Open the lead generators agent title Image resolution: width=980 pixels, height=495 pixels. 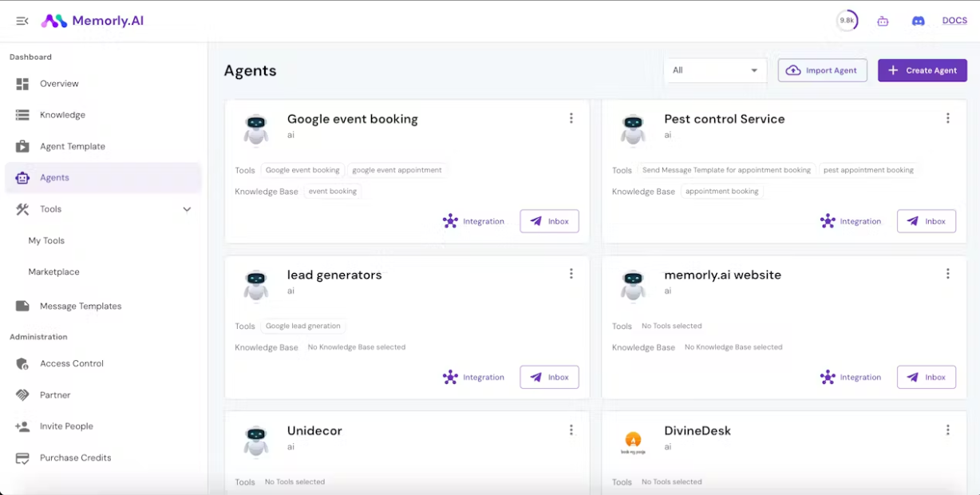tap(334, 275)
